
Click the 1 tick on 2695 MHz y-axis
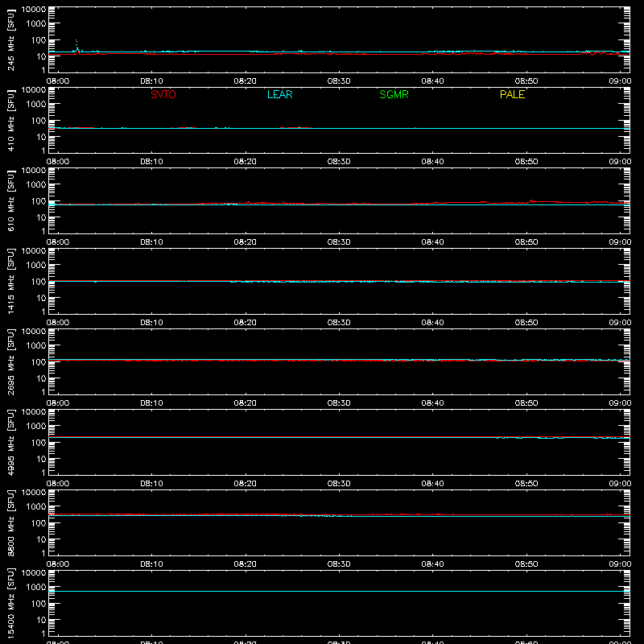pyautogui.click(x=43, y=392)
